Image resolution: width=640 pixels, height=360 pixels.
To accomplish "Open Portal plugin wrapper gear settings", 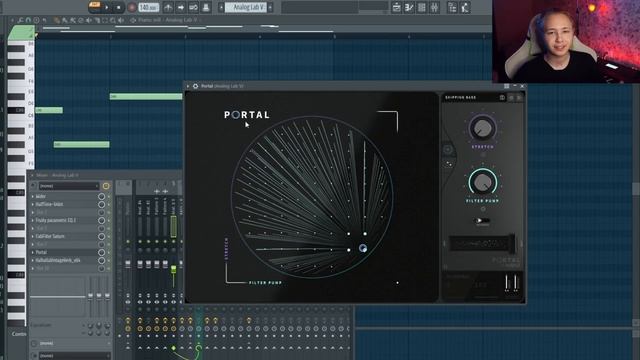I will pyautogui.click(x=196, y=86).
